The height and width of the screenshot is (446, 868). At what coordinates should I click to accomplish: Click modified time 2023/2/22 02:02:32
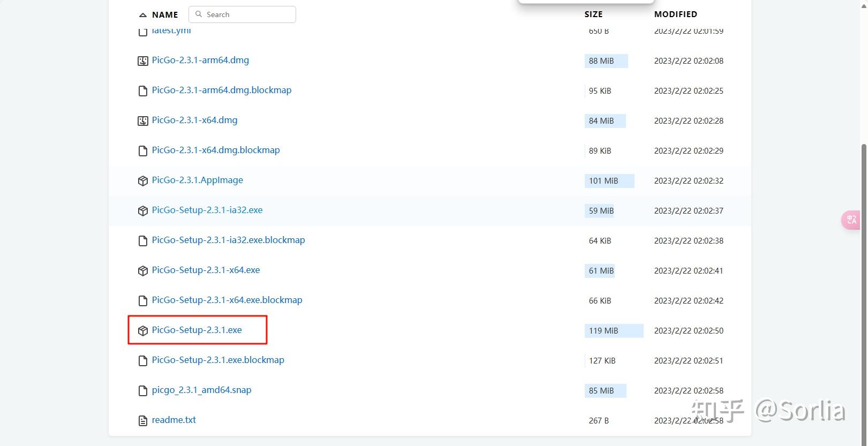pyautogui.click(x=689, y=181)
